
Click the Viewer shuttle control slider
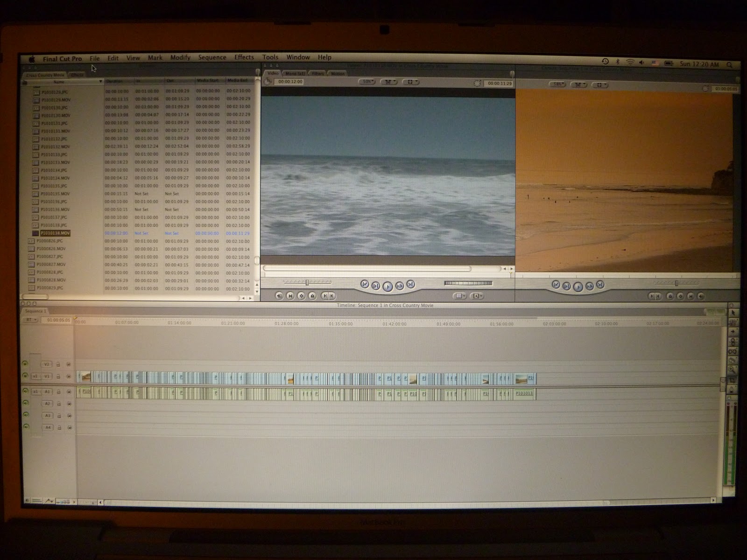pos(307,282)
